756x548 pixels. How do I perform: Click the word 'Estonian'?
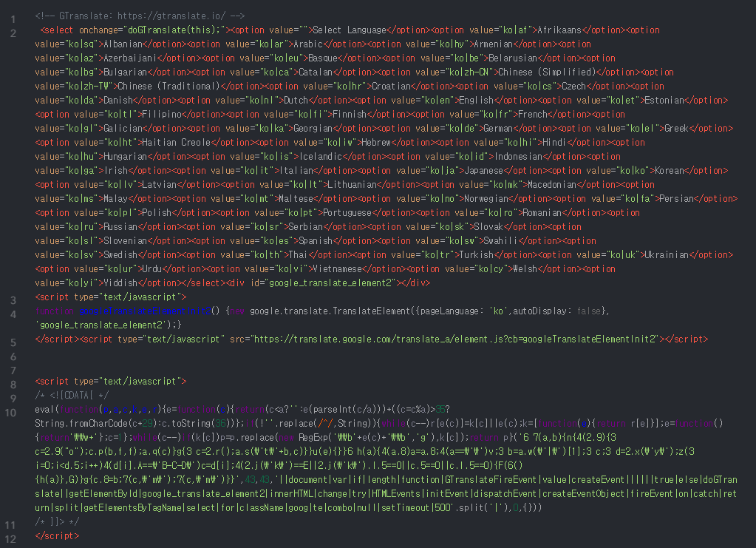pos(664,100)
